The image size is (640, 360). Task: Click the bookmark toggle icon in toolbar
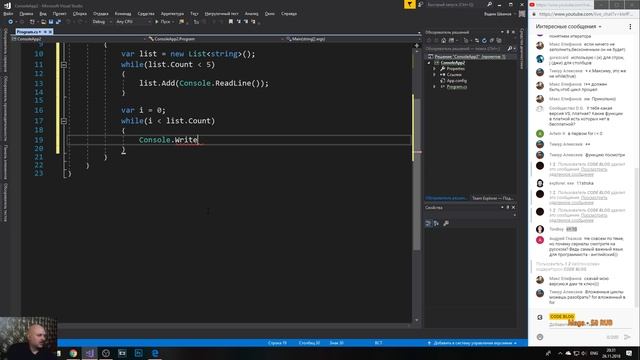tap(231, 22)
